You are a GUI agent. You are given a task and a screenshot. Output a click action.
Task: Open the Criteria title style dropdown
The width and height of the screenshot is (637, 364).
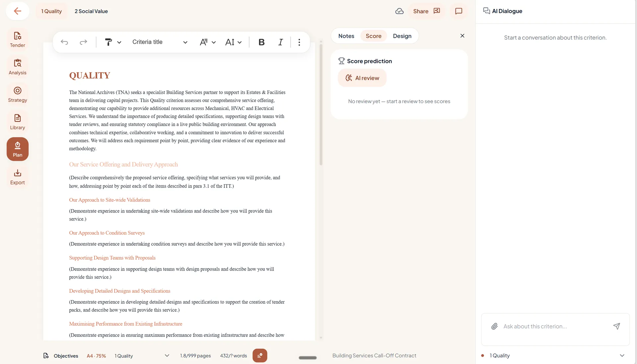coord(160,42)
